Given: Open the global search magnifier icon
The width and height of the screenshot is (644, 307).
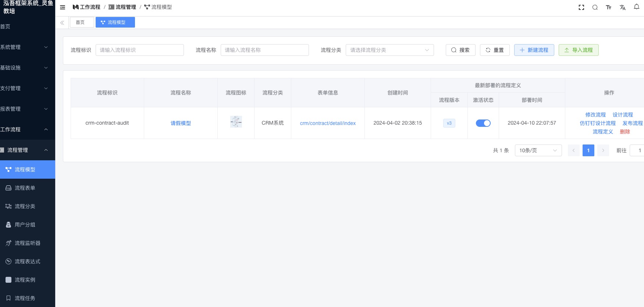Looking at the screenshot, I should pos(595,7).
